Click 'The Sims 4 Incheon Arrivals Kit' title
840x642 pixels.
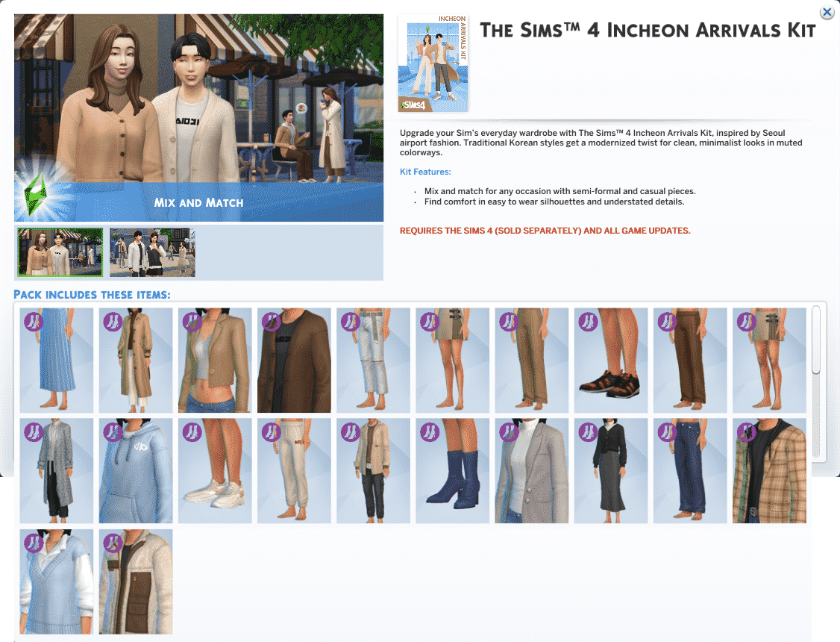coord(648,31)
